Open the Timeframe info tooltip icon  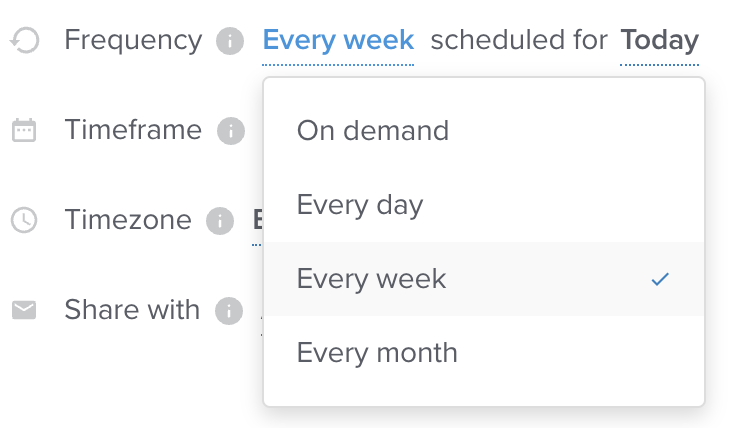(x=231, y=131)
